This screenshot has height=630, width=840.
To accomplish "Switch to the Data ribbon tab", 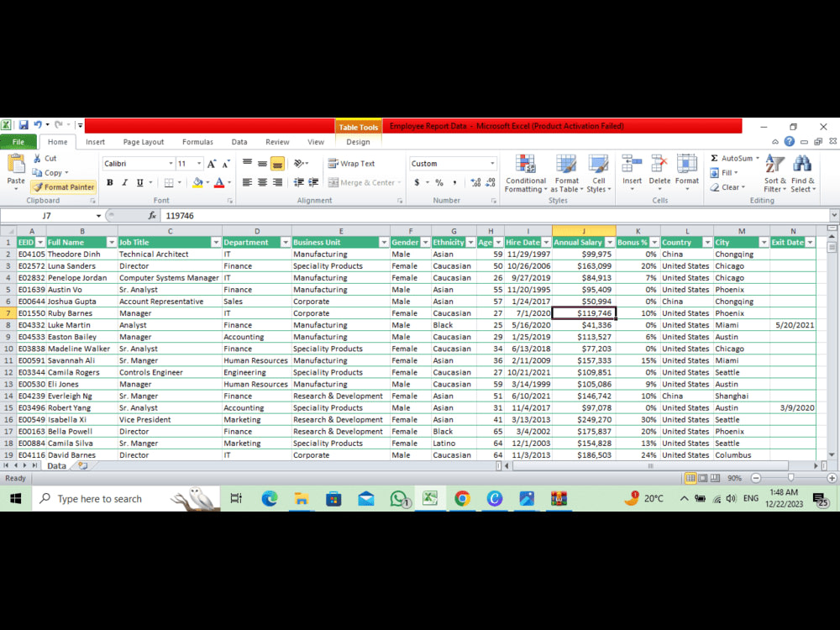I will pos(239,142).
